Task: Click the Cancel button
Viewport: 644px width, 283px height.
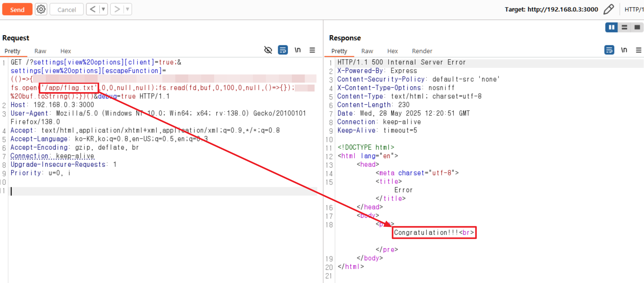Action: tap(67, 9)
